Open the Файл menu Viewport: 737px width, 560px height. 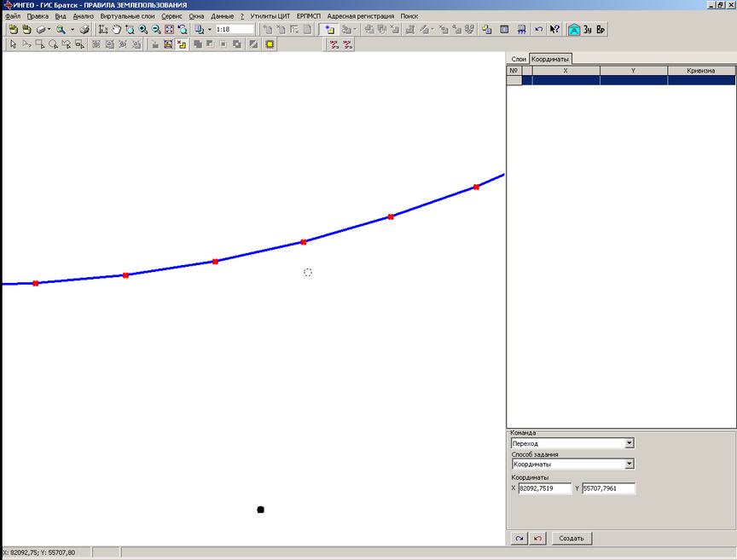[x=13, y=16]
